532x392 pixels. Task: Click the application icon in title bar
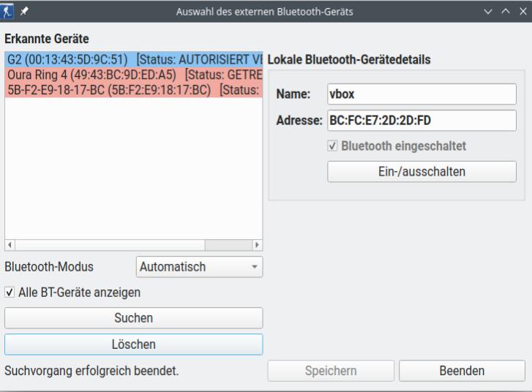[7, 12]
